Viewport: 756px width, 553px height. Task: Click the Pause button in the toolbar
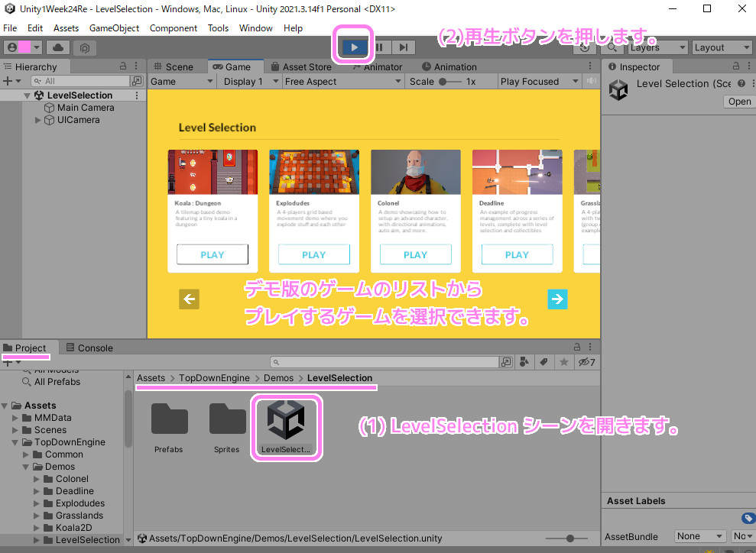[379, 47]
